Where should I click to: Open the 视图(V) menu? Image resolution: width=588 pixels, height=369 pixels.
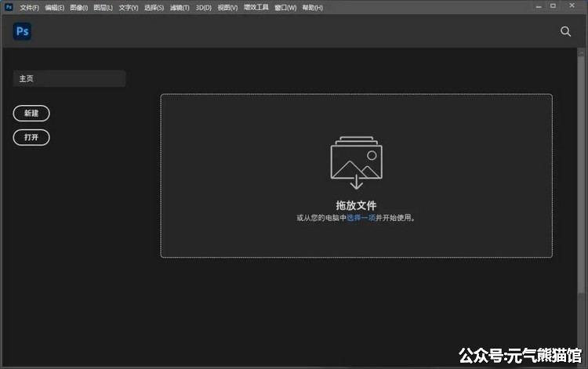[227, 7]
